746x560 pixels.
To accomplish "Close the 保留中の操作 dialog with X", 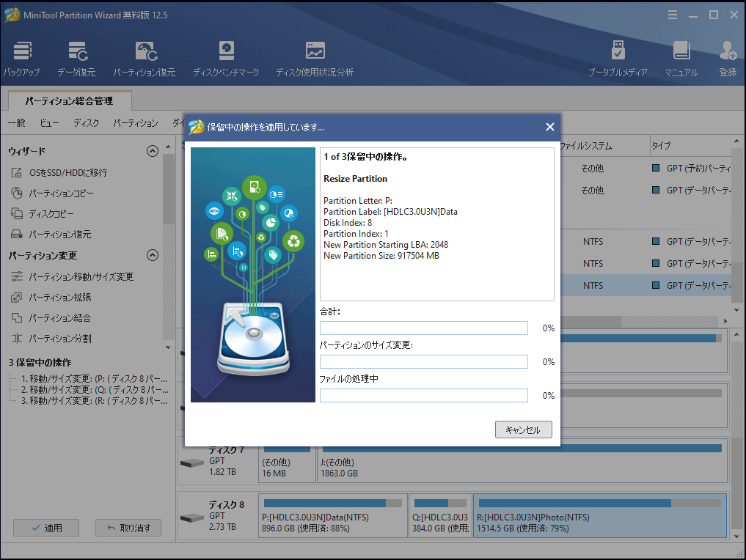I will point(550,127).
